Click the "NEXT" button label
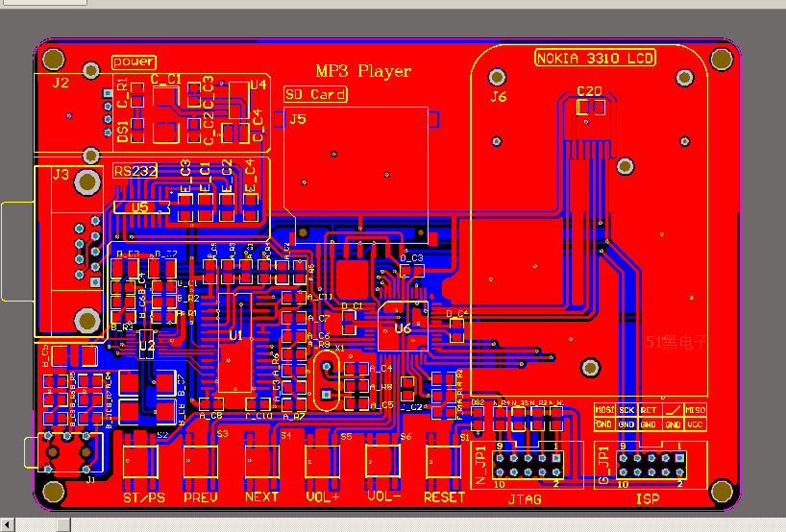 [261, 496]
